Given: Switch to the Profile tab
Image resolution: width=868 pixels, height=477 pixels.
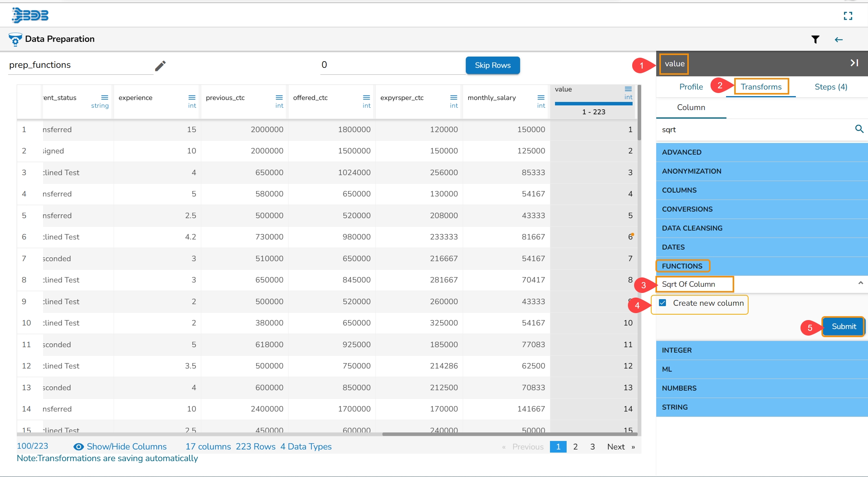Looking at the screenshot, I should tap(691, 87).
